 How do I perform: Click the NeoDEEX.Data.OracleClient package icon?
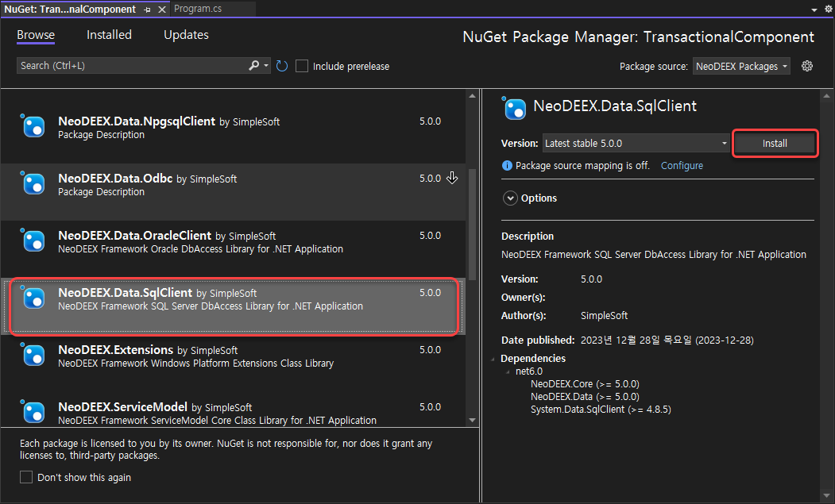(33, 240)
